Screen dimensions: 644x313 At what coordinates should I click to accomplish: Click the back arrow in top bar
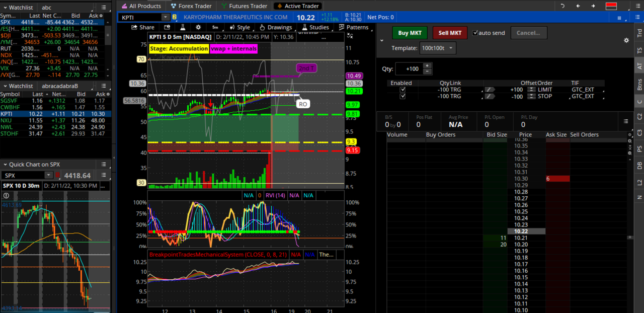pyautogui.click(x=578, y=6)
